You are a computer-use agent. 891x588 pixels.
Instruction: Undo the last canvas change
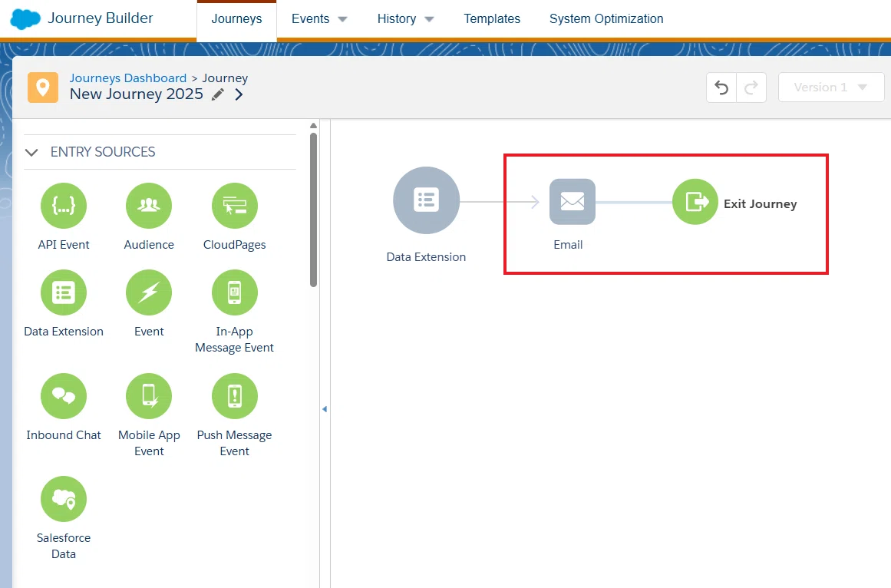coord(721,88)
